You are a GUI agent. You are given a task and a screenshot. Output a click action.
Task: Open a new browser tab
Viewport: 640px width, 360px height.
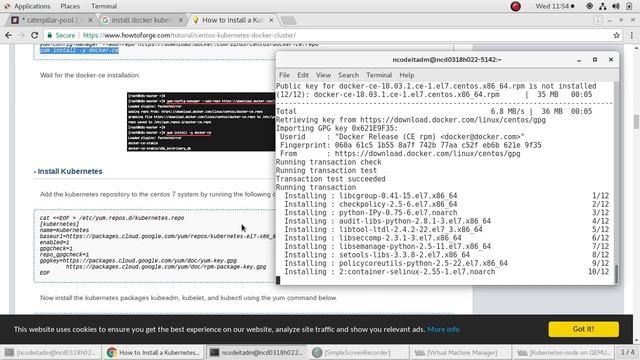288,20
